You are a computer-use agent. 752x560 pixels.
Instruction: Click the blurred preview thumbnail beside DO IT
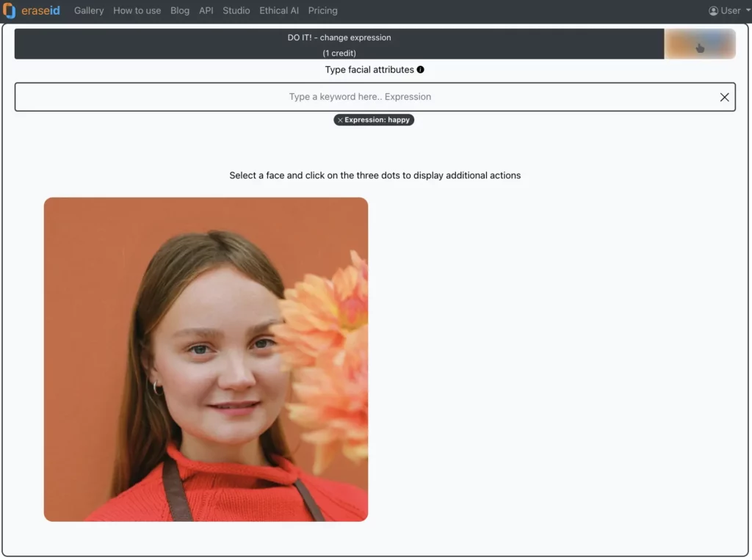700,44
